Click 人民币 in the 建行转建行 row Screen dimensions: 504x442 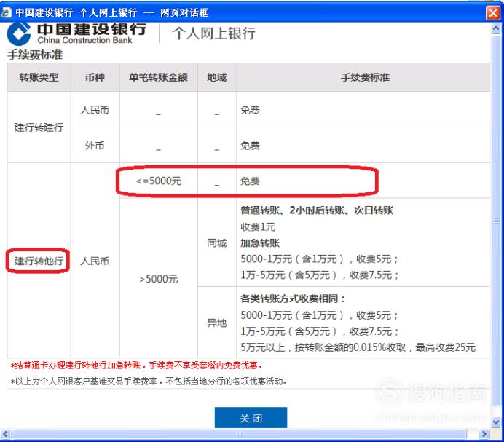tap(95, 110)
